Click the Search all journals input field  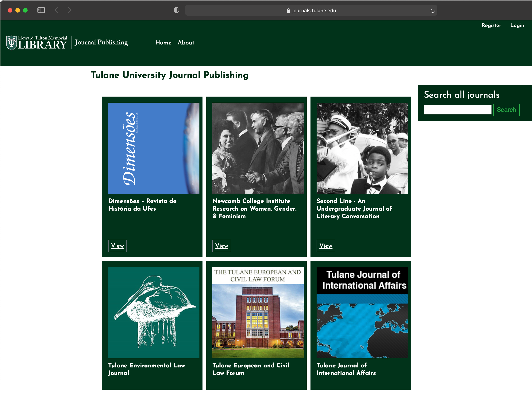click(457, 110)
